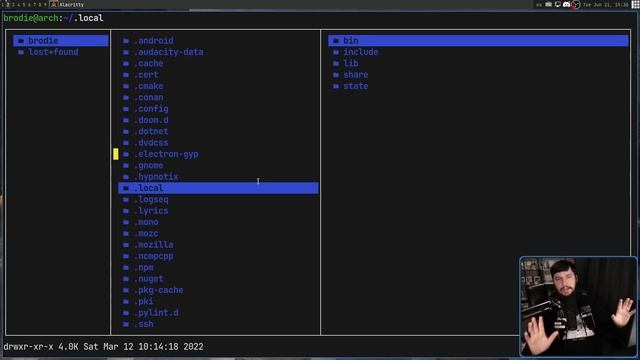Click the drwxr-xr-x permissions in status line
The image size is (640, 360).
pyautogui.click(x=28, y=347)
